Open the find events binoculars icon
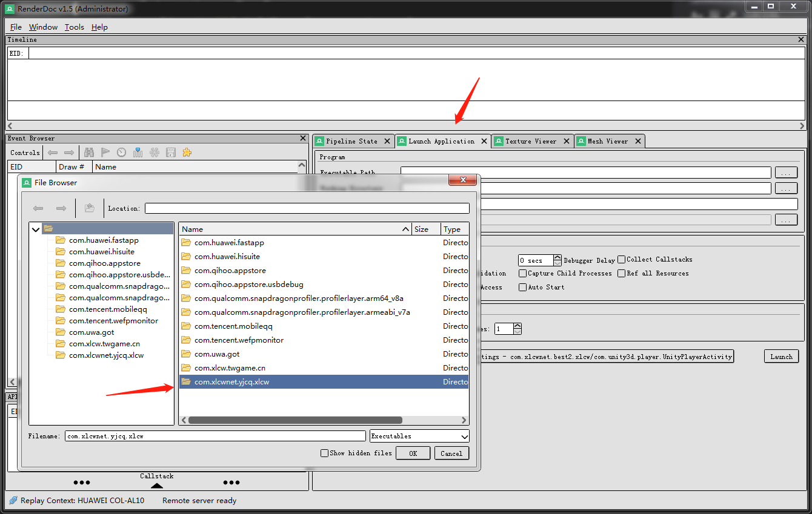The image size is (812, 514). [x=90, y=152]
